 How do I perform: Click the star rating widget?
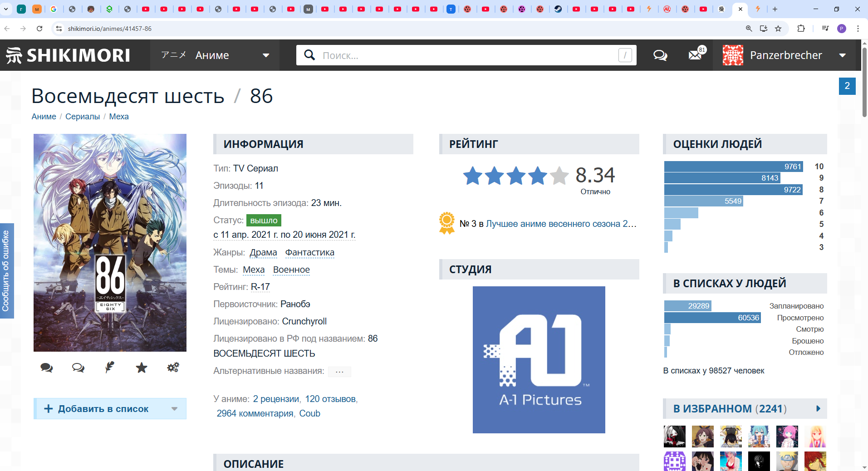[x=516, y=176]
